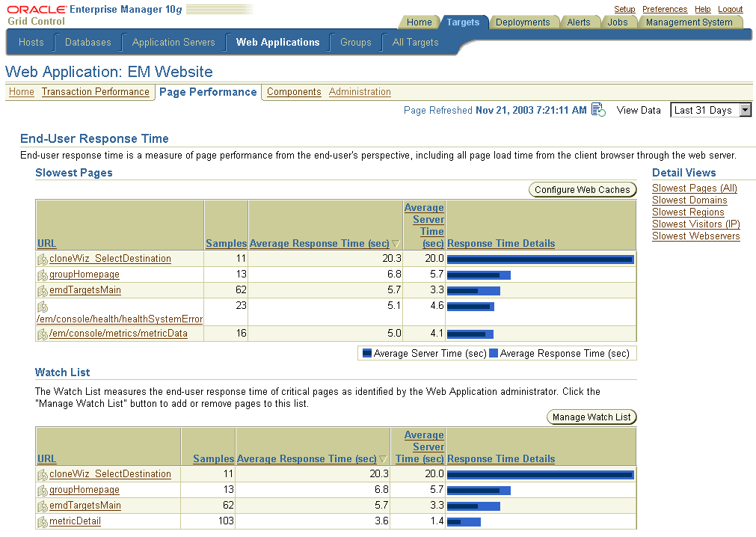756x537 pixels.
Task: Open the icon next to /em/console/metrics/metricData
Action: coord(41,334)
